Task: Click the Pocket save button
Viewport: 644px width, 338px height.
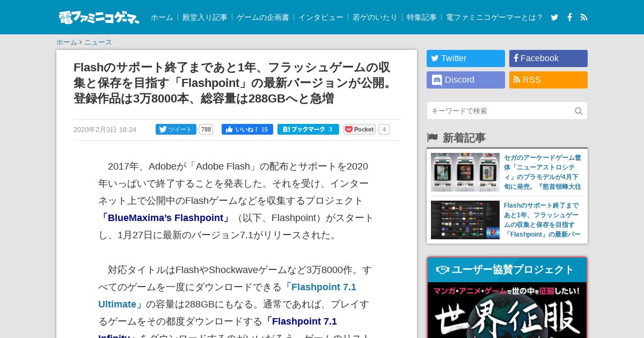Action: pyautogui.click(x=360, y=129)
